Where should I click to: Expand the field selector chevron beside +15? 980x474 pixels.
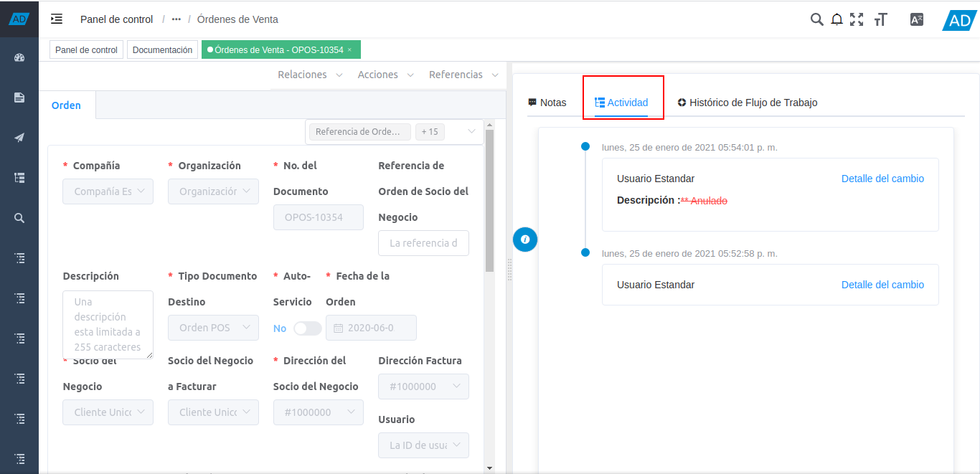(471, 132)
